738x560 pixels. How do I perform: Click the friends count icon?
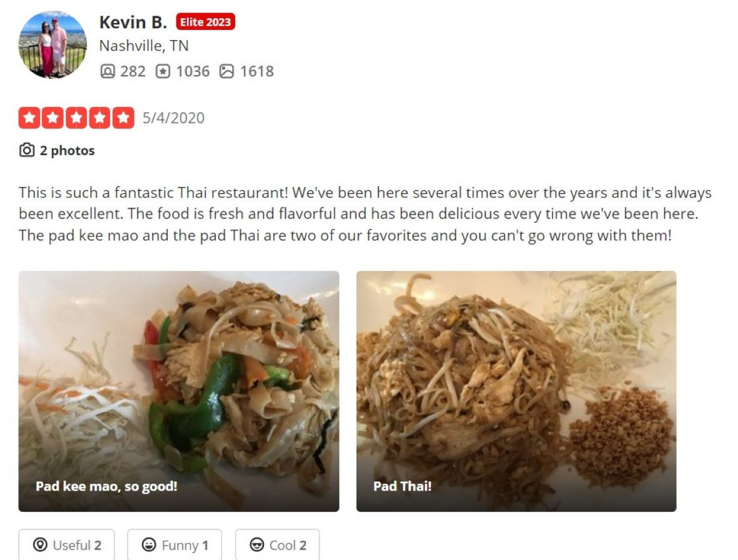coord(108,71)
